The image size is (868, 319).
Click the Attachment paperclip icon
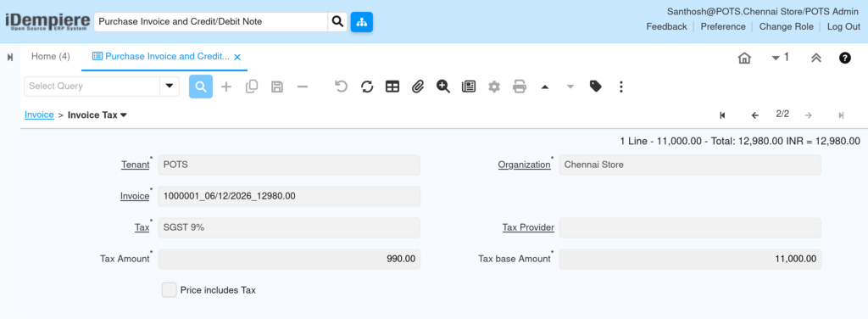coord(417,87)
